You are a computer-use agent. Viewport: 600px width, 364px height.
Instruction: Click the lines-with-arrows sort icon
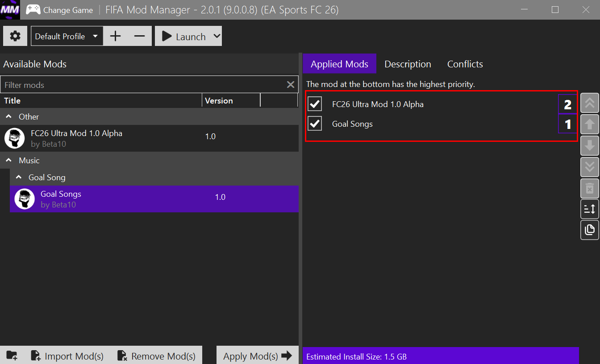tap(589, 209)
